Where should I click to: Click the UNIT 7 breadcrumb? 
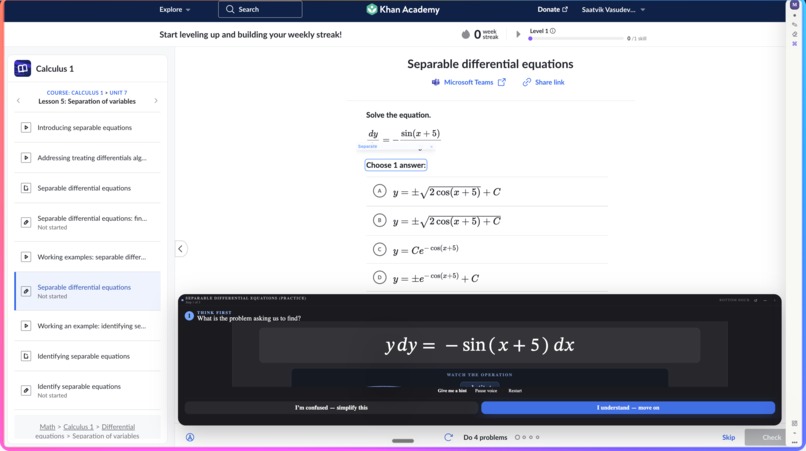pos(118,93)
